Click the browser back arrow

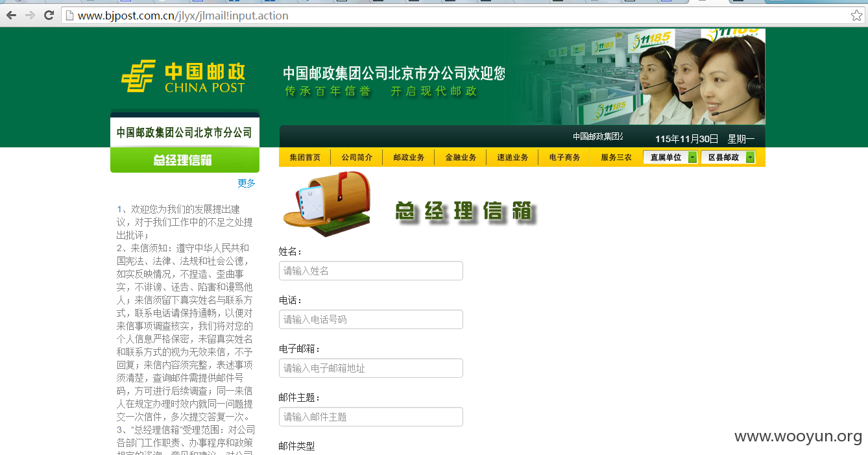12,16
